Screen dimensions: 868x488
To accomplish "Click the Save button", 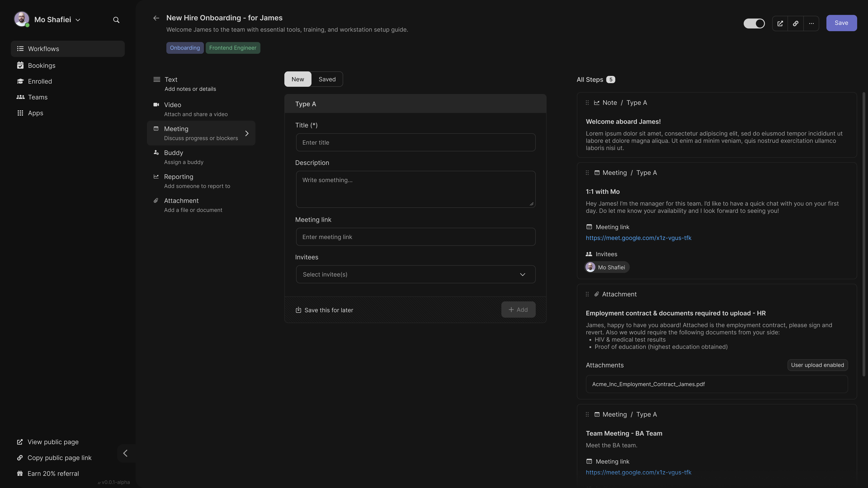I will 841,23.
